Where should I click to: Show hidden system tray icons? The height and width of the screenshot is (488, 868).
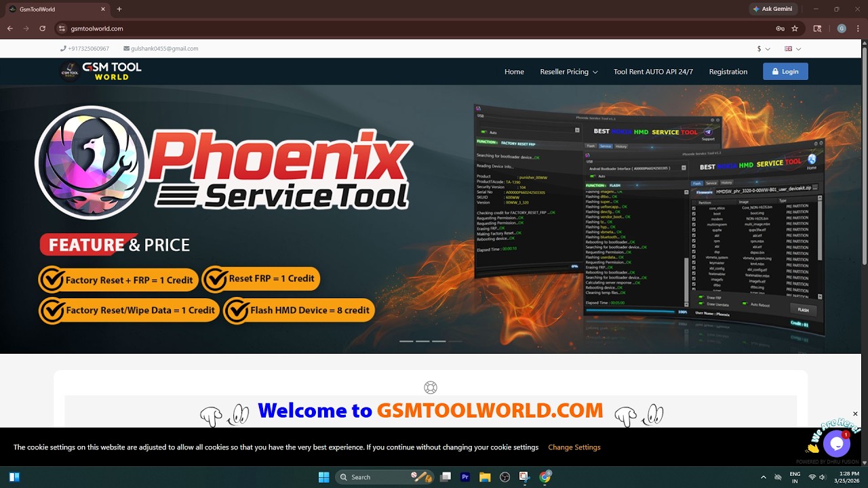coord(763,477)
